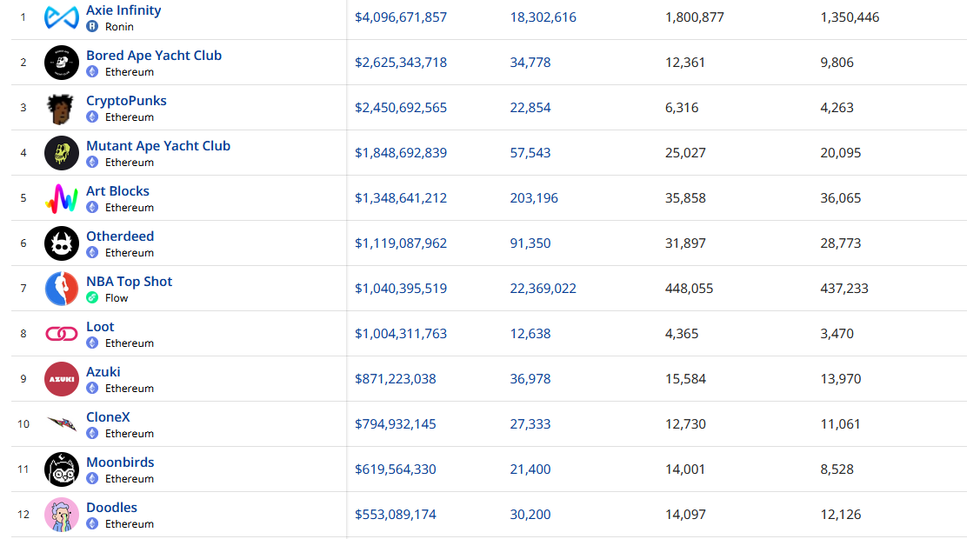Screen dimensions: 980x539
Task: Click Moonbirds transactions count 21,400
Action: (x=530, y=469)
